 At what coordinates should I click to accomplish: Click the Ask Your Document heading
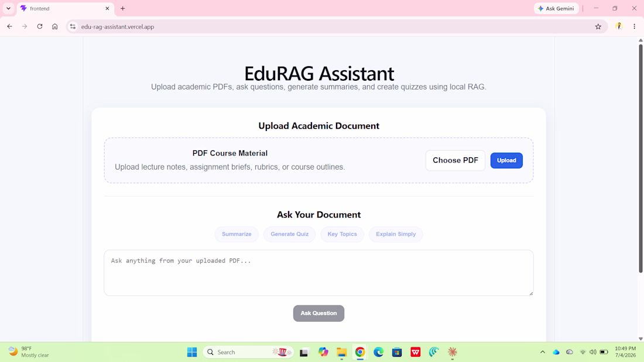(318, 215)
